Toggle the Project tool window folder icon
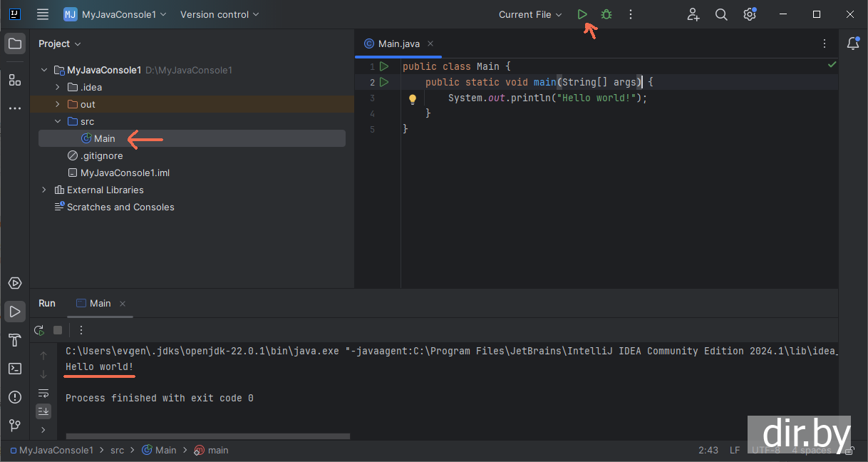This screenshot has width=868, height=462. (x=14, y=43)
